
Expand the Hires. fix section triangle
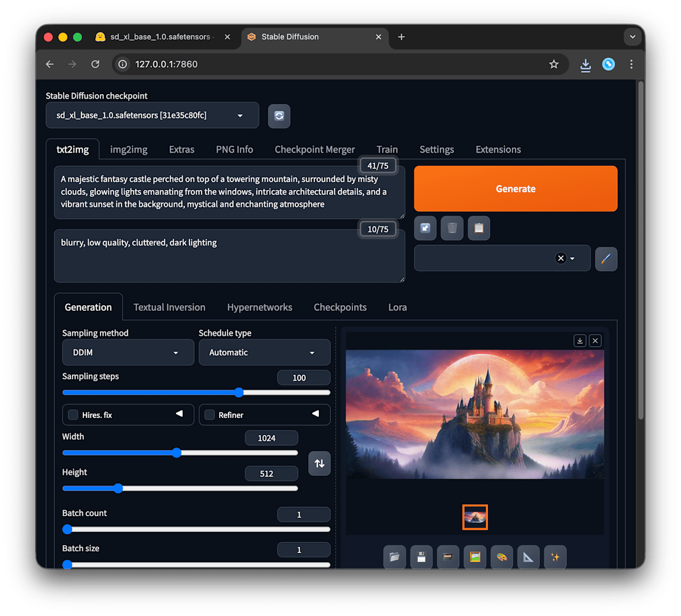[x=179, y=414]
